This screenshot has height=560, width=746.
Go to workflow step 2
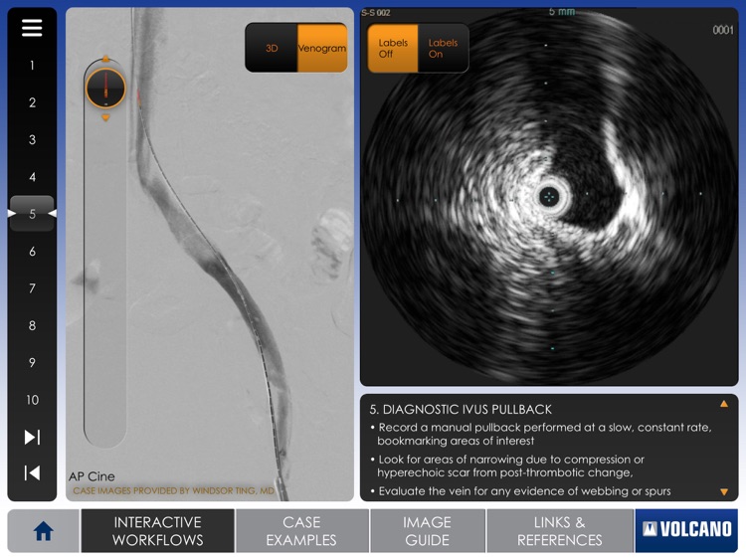(x=32, y=102)
